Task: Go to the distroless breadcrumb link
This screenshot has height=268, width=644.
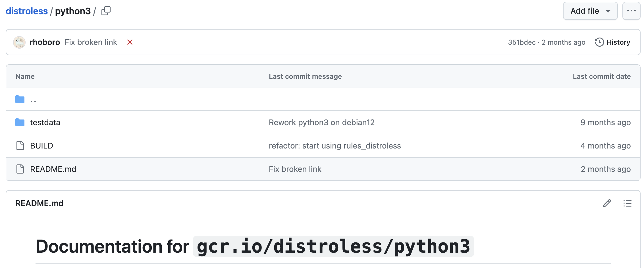Action: coord(27,11)
